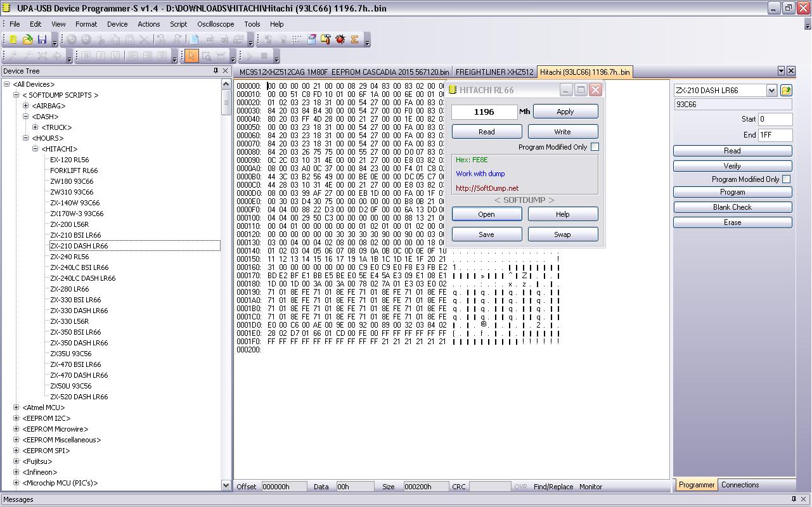Collapse the SOFTDUMP SCRIPTS node
The height and width of the screenshot is (507, 812).
[16, 95]
